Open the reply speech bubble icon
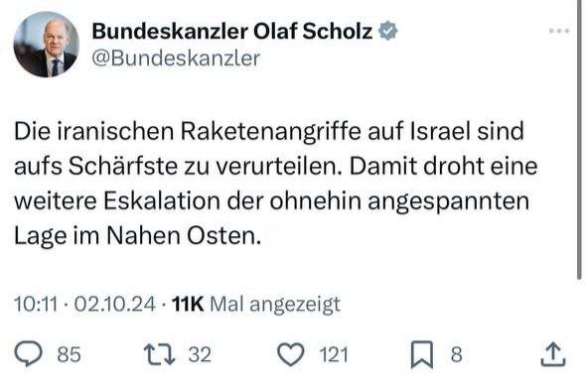 point(29,353)
